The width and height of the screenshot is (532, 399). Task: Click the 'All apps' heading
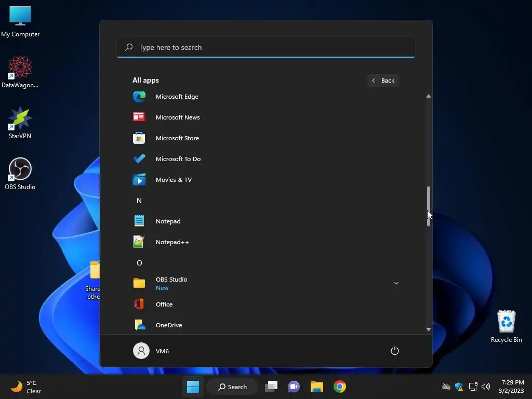click(145, 81)
